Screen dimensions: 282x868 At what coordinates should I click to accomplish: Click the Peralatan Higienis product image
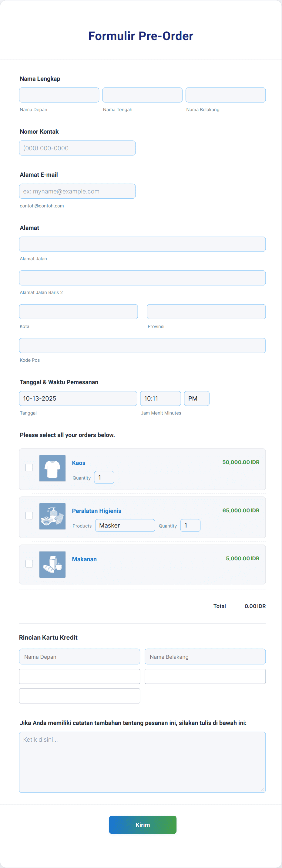[52, 516]
